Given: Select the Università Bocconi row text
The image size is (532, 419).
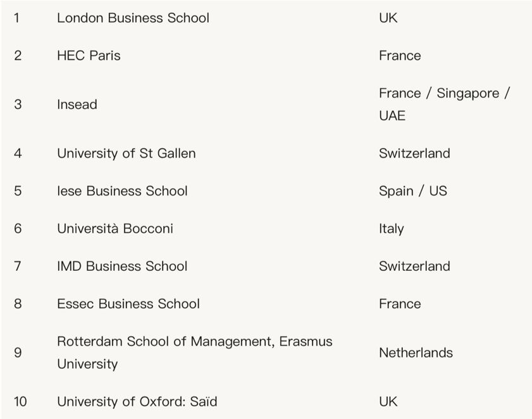Looking at the screenshot, I should point(115,228).
